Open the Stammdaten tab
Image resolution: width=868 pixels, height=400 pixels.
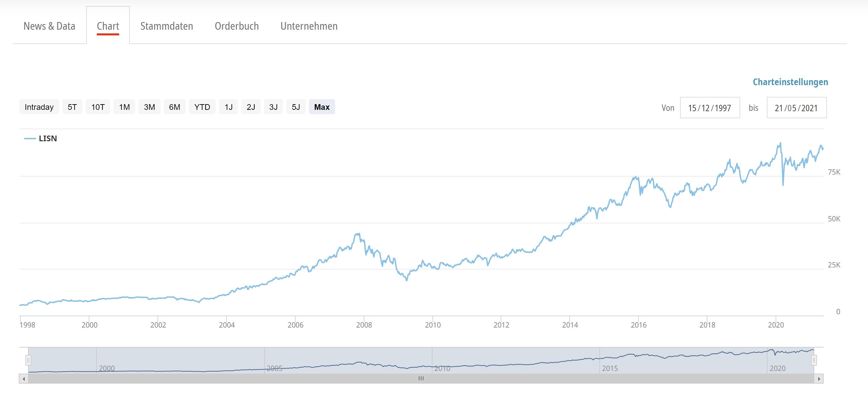167,26
